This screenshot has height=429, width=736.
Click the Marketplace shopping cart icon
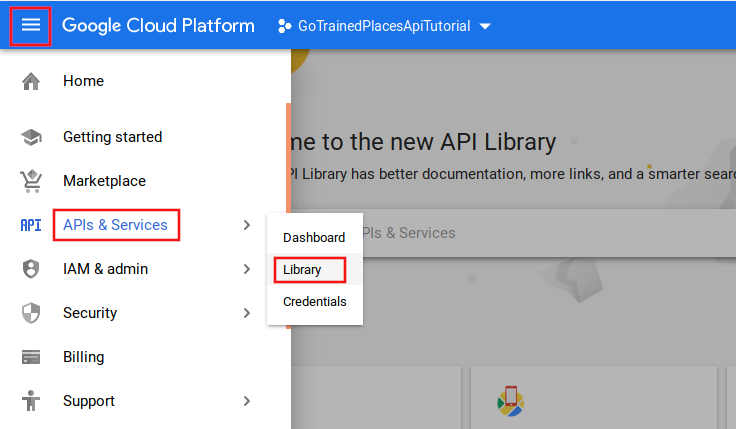coord(31,181)
